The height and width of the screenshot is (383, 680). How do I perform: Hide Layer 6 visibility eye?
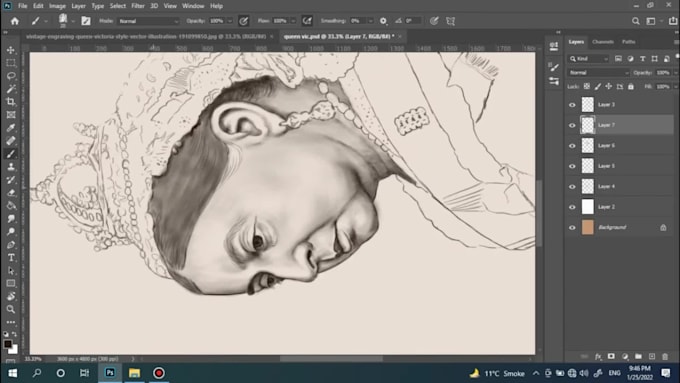coord(572,145)
